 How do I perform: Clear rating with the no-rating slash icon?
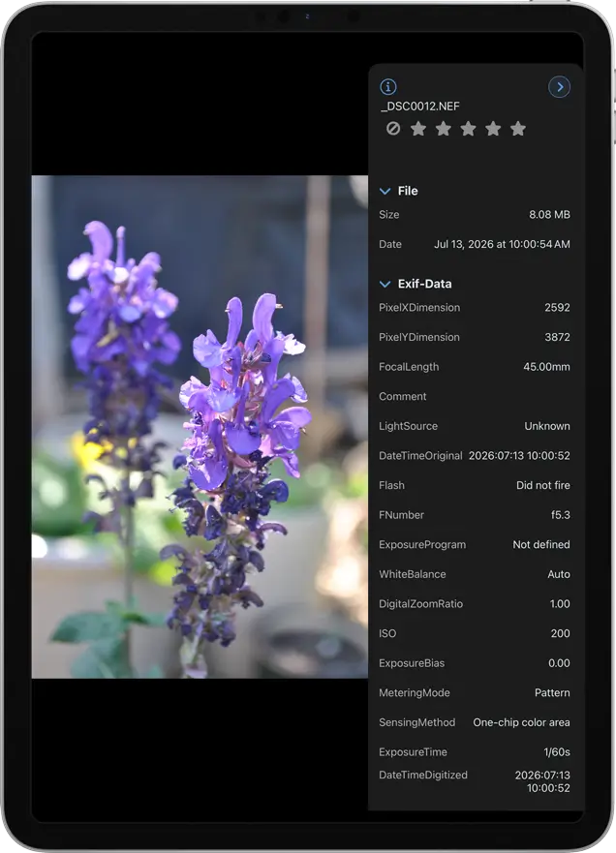393,129
